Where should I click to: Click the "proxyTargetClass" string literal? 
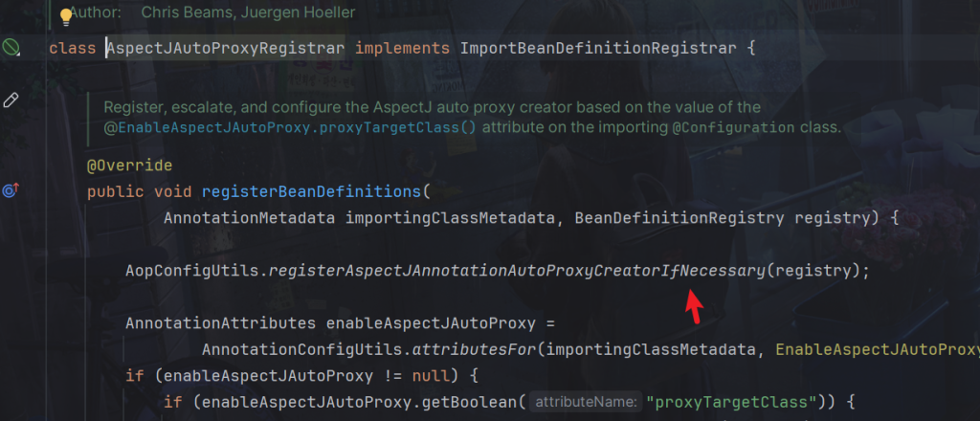pos(744,402)
